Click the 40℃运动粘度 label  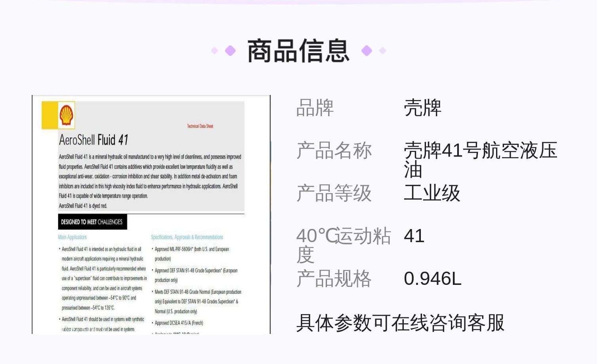pos(344,245)
